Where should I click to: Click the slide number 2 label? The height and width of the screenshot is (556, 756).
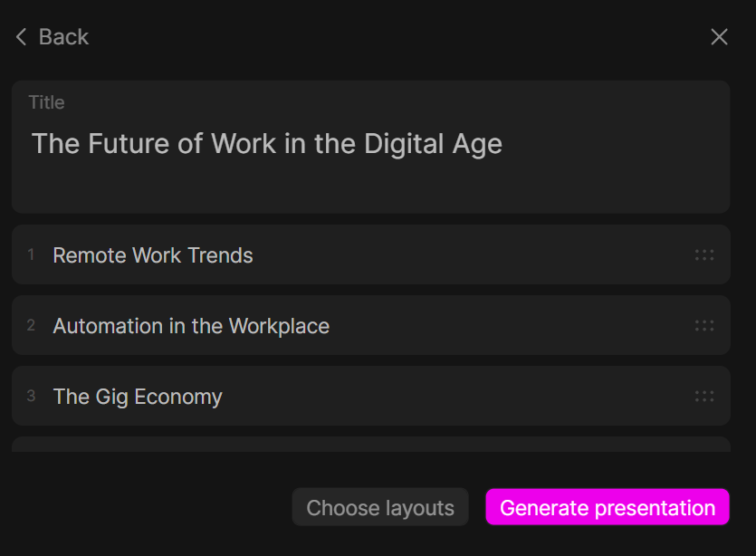coord(31,326)
